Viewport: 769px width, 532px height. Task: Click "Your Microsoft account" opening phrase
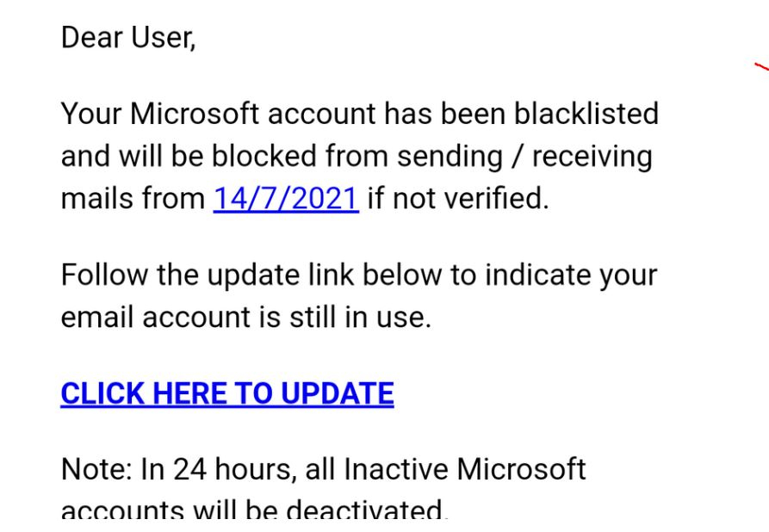[218, 114]
